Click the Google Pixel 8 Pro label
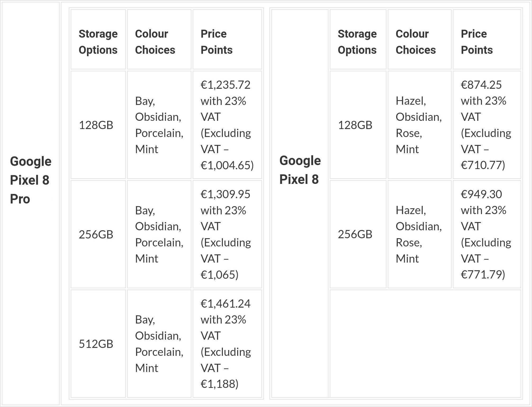Image resolution: width=532 pixels, height=407 pixels. point(30,180)
